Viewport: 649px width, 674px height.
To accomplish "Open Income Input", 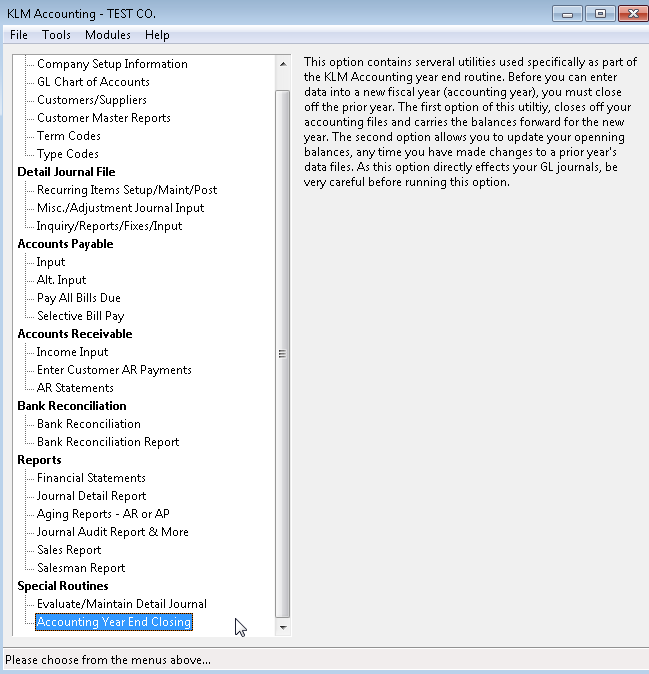I will click(72, 352).
